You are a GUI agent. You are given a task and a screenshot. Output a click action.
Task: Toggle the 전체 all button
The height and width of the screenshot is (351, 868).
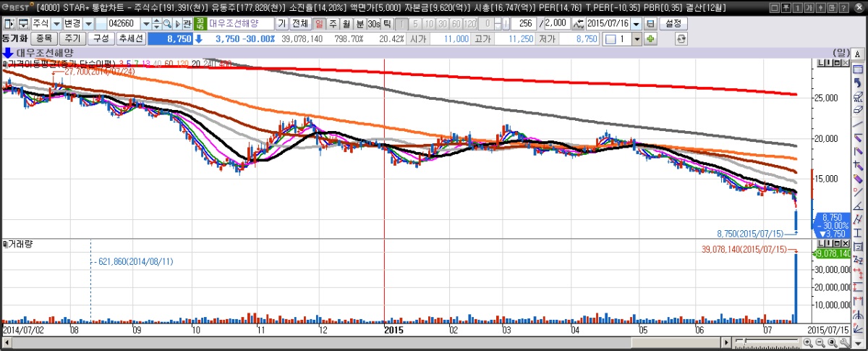tap(300, 23)
